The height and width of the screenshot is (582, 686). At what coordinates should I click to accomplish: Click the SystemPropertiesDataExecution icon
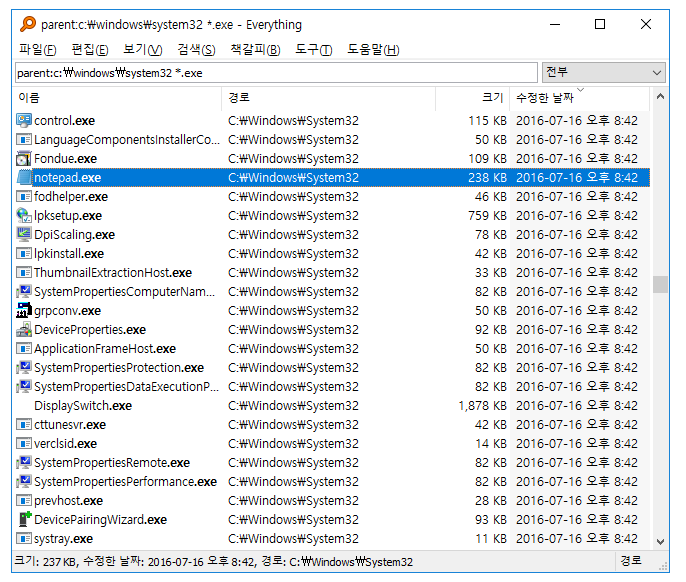24,386
